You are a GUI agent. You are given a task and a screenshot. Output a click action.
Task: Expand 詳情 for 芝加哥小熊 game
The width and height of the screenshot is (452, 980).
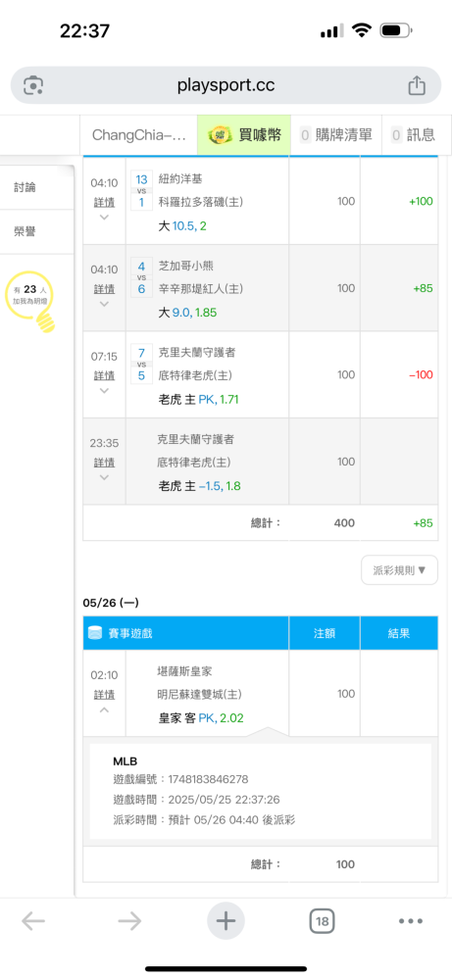pos(104,289)
